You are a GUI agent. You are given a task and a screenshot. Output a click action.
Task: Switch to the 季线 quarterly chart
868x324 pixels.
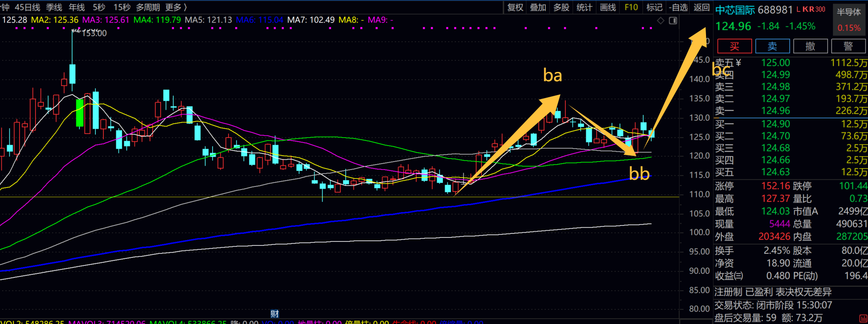(x=54, y=8)
